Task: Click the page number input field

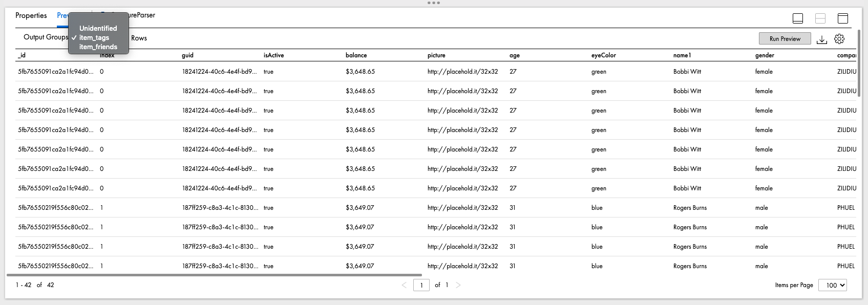Action: click(x=421, y=285)
